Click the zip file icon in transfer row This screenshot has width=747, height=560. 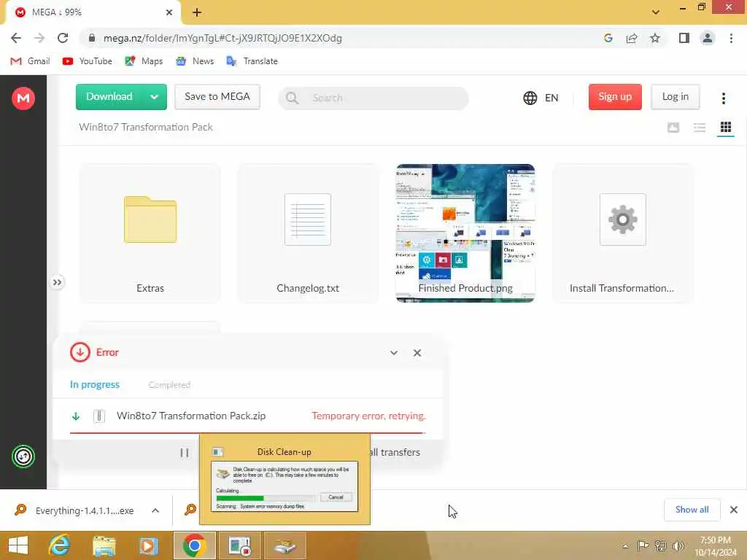click(x=99, y=416)
